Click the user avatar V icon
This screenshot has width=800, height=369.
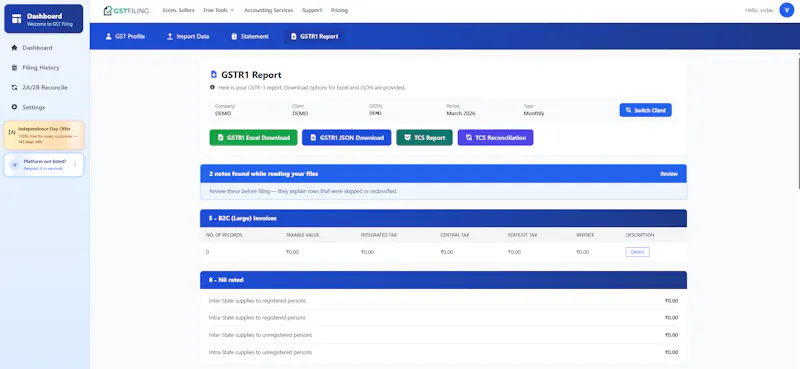tap(787, 10)
